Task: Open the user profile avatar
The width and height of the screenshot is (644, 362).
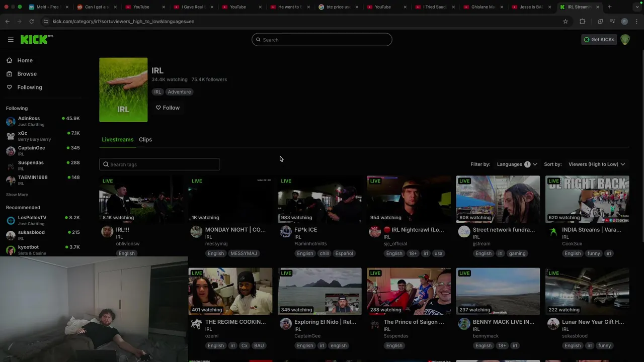Action: point(625,40)
